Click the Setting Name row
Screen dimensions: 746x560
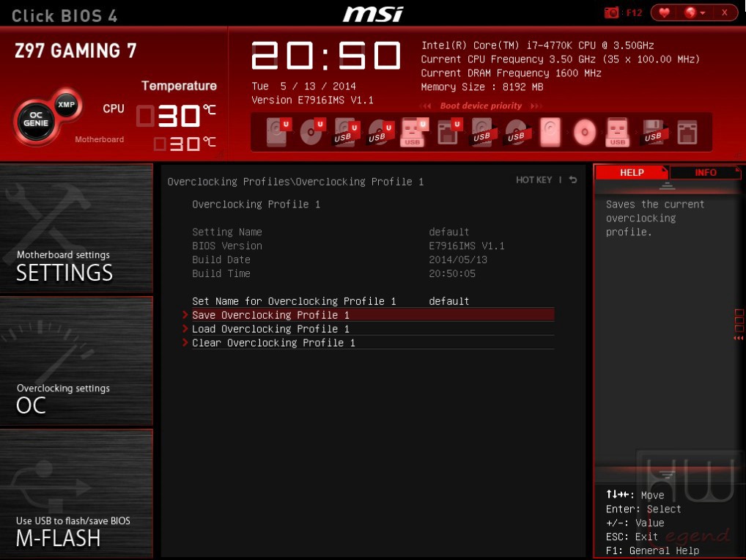tap(330, 232)
